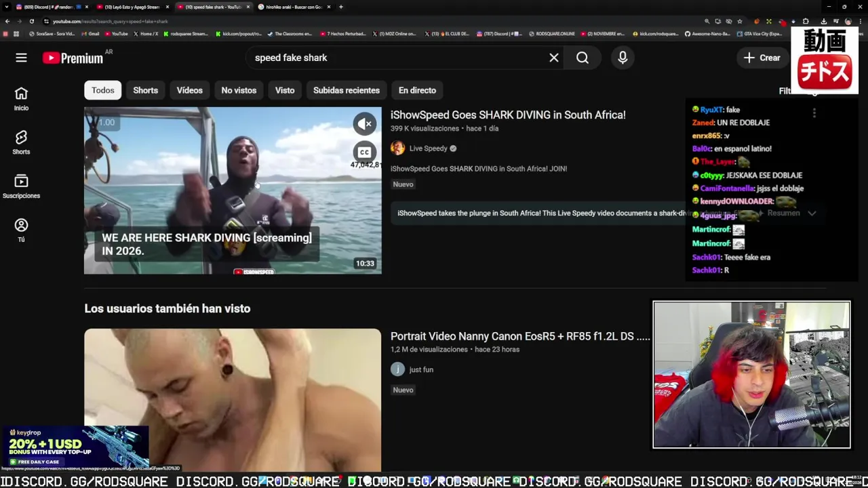Select the Subidas recientes filter chip
The height and width of the screenshot is (488, 868).
(347, 90)
